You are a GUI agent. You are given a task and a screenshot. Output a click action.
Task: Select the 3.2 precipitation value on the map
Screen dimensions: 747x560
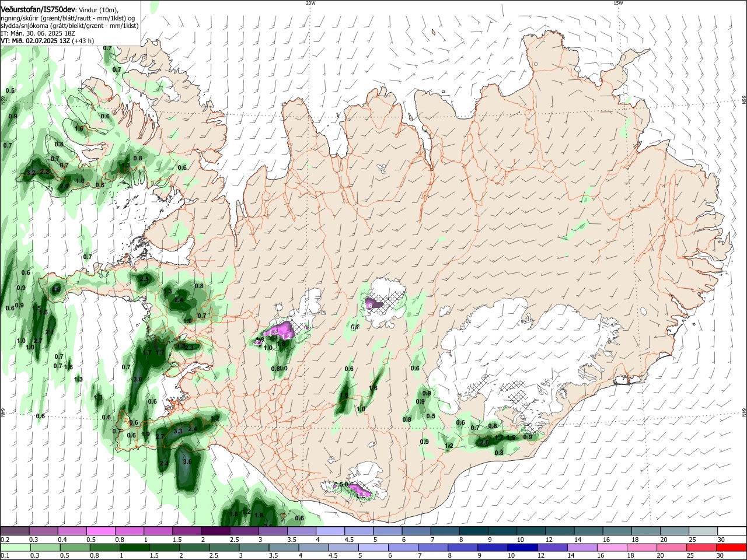pyautogui.click(x=32, y=173)
